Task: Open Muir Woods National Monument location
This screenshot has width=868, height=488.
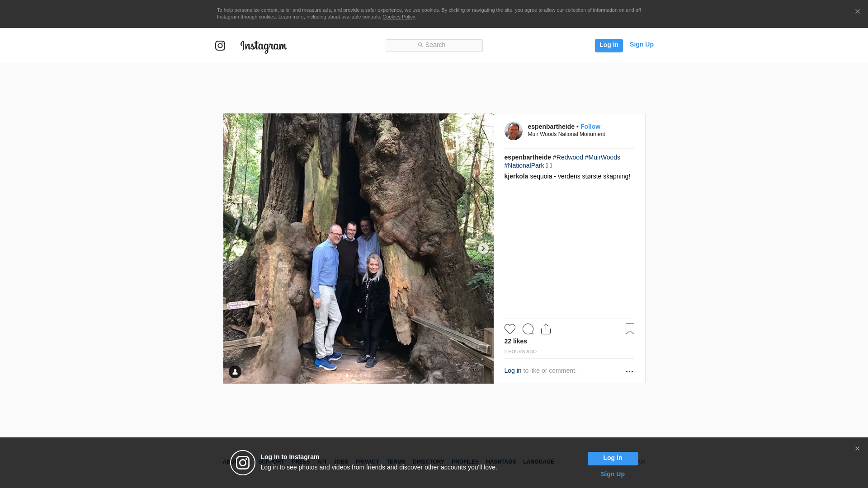Action: (x=566, y=134)
